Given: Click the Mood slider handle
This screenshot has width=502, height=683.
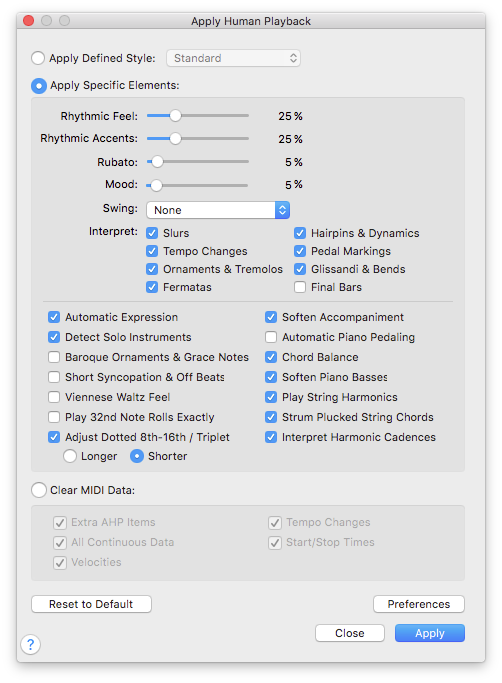Looking at the screenshot, I should pyautogui.click(x=156, y=185).
